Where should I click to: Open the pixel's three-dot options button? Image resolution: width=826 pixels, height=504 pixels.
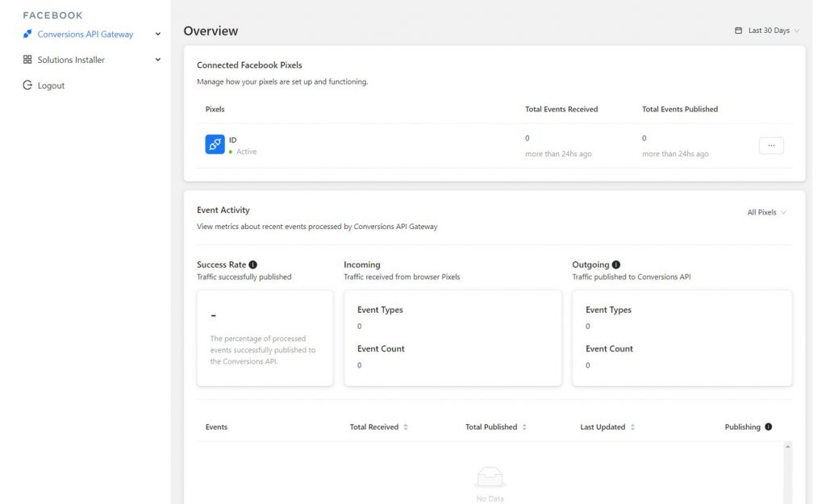pyautogui.click(x=771, y=146)
